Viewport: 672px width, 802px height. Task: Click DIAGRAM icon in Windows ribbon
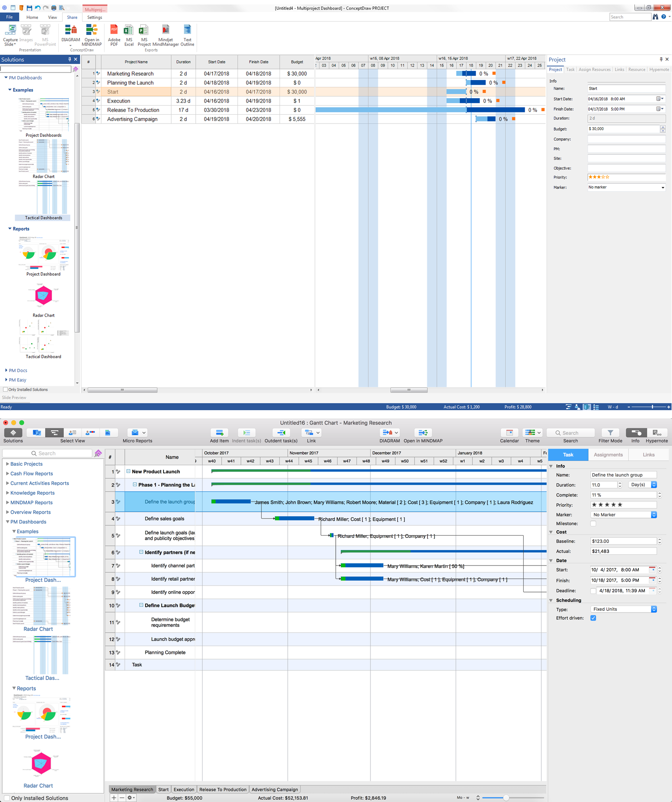71,30
